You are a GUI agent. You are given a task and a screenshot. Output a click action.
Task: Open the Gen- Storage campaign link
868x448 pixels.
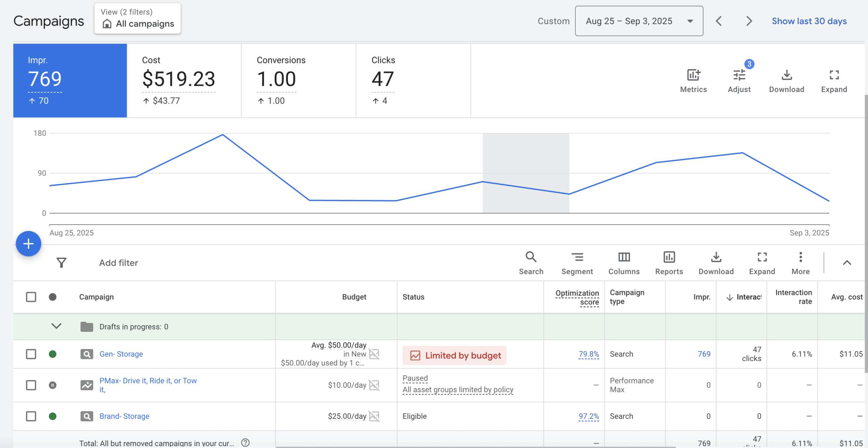tap(121, 354)
